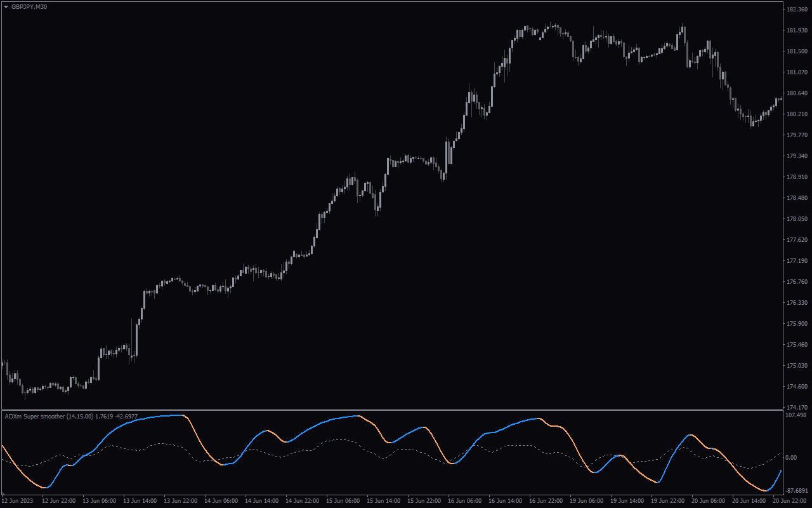Select the 180.640 price axis value
The width and height of the screenshot is (812, 508).
pyautogui.click(x=796, y=93)
